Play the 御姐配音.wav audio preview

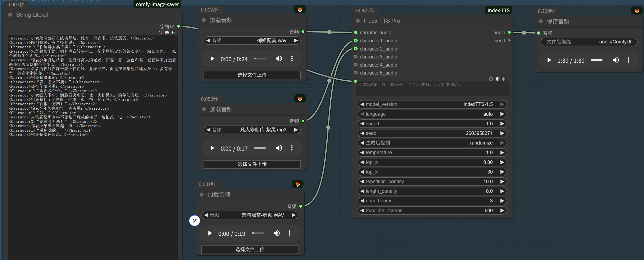pos(212,59)
